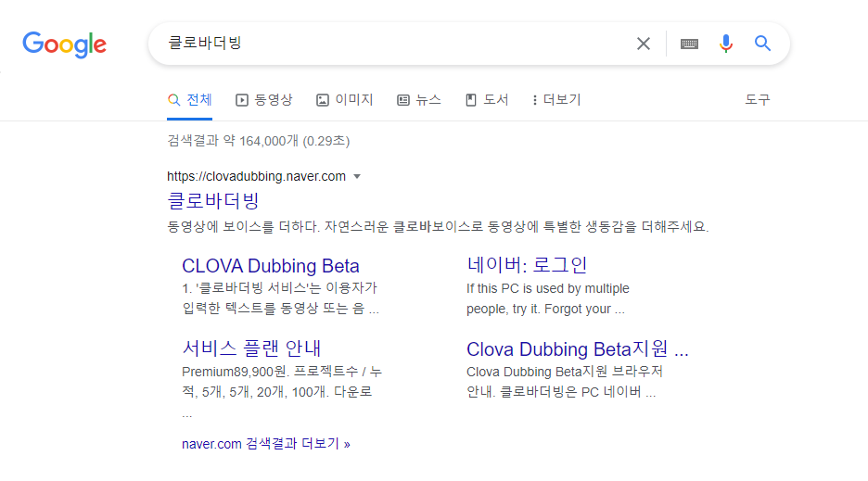Open the 더보기 menu
The image size is (868, 481).
point(556,100)
